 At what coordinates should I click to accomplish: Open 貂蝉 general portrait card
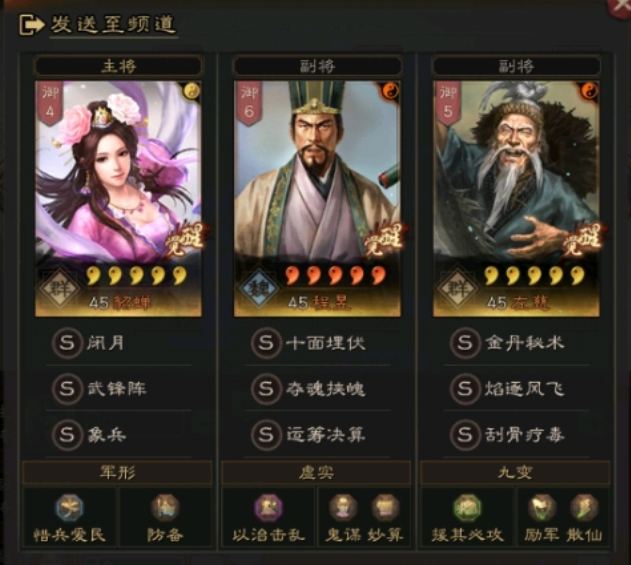(118, 199)
